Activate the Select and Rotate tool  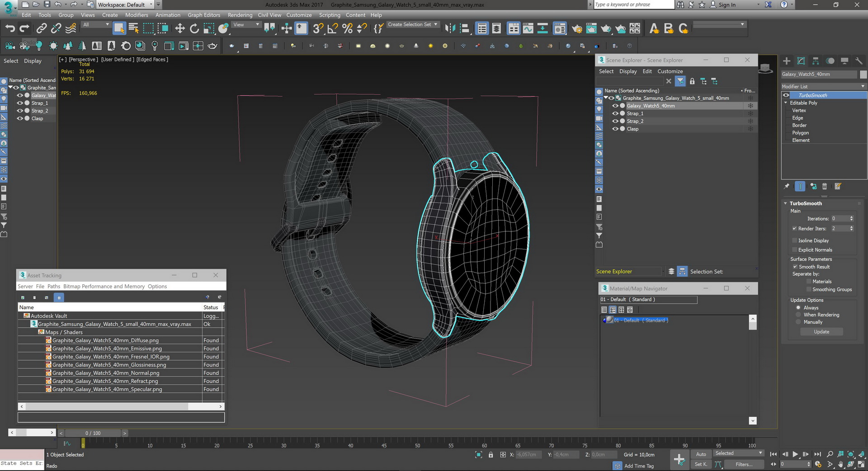click(194, 28)
